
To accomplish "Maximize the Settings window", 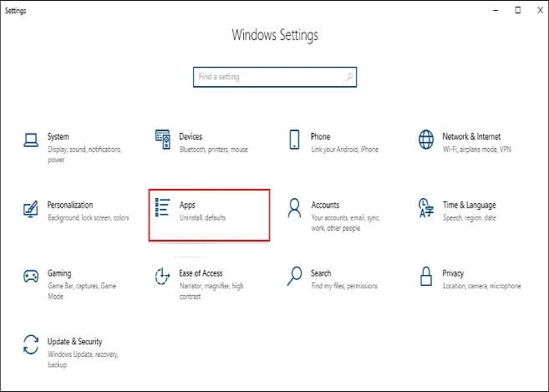I will tap(518, 11).
